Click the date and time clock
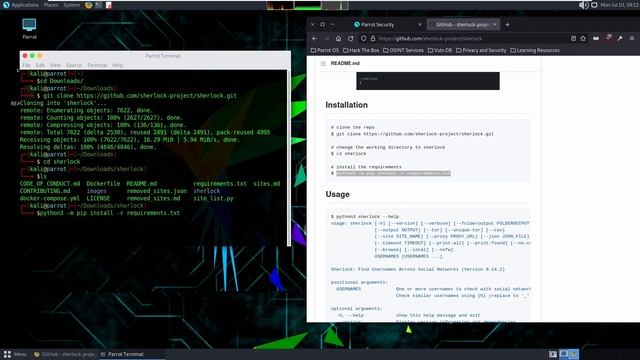 (x=620, y=5)
